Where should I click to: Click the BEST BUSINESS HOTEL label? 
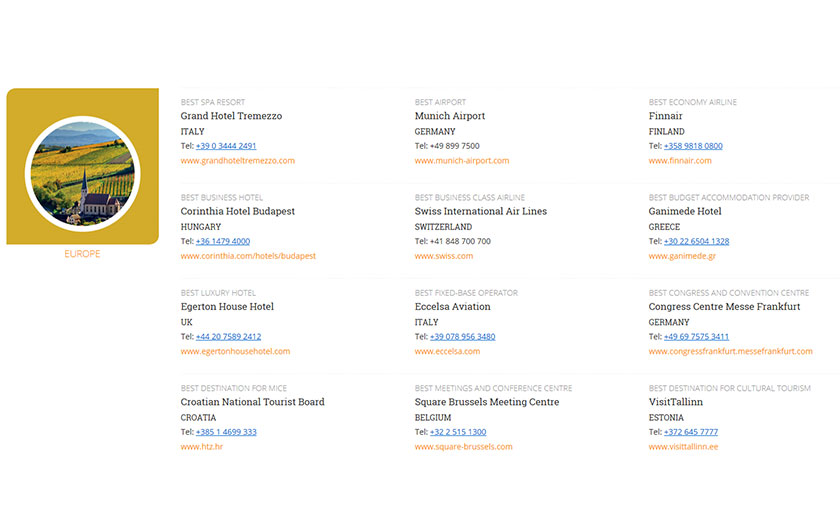pos(222,198)
